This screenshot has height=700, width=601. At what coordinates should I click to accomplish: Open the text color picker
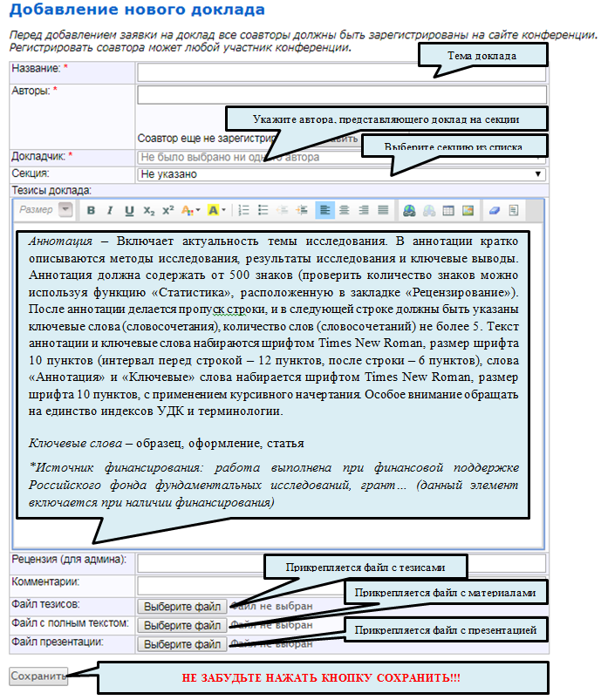pyautogui.click(x=190, y=210)
